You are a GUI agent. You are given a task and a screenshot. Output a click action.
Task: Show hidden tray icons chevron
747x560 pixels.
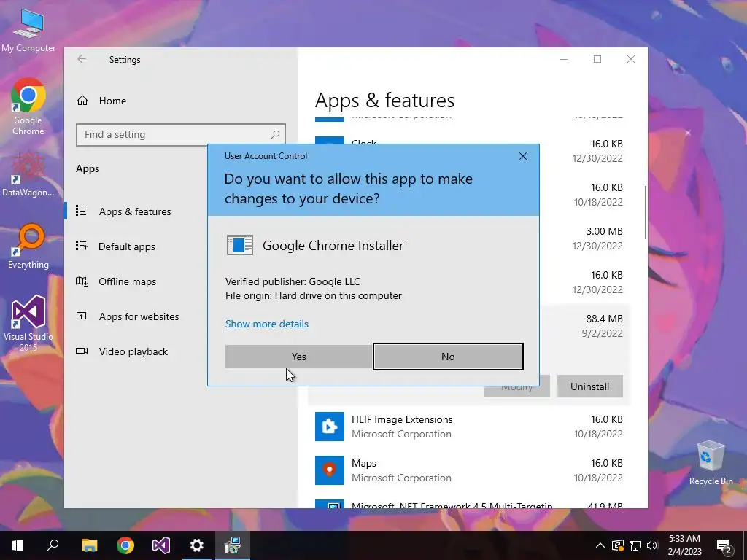coord(600,545)
